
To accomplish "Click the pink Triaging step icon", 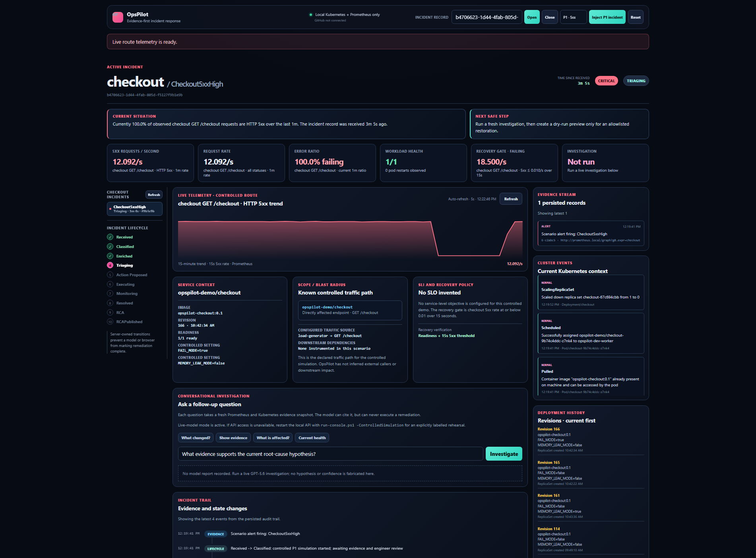I will 110,265.
